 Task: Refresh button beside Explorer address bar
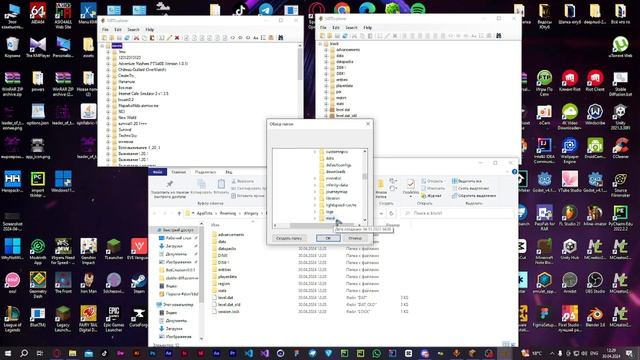tap(391, 213)
